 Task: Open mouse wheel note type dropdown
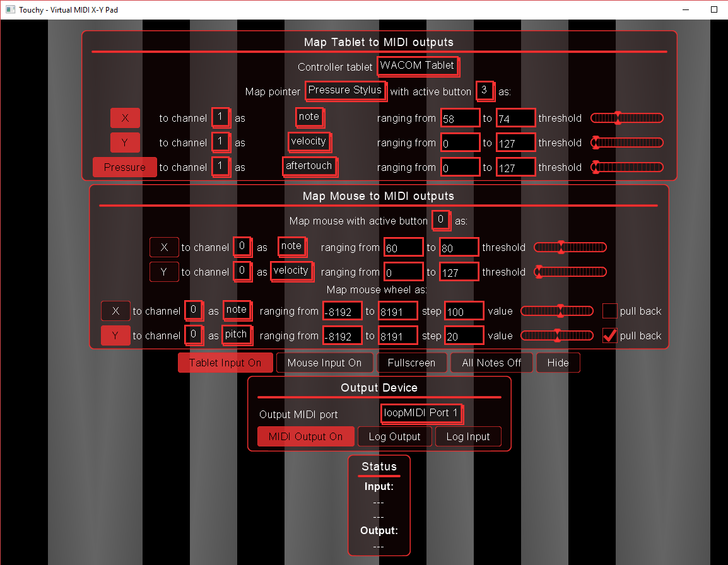point(237,311)
